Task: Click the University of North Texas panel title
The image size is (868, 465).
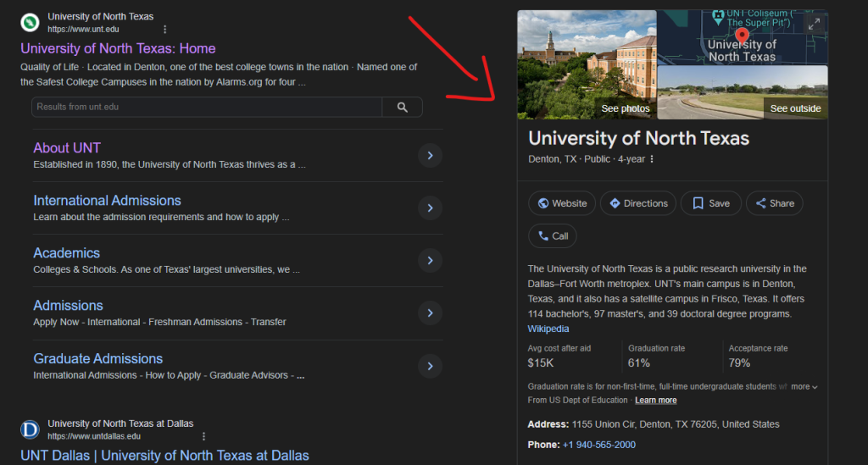Action: tap(639, 138)
